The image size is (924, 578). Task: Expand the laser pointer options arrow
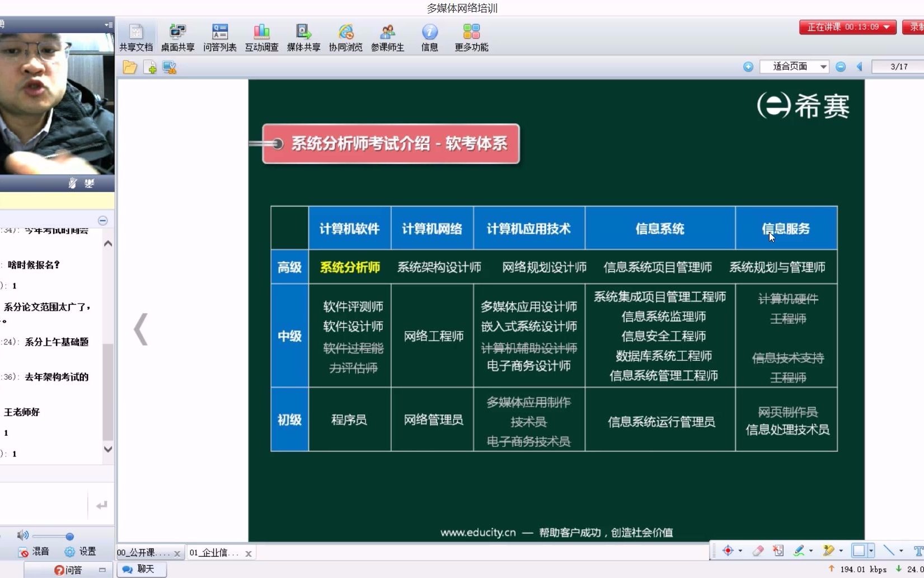click(740, 551)
